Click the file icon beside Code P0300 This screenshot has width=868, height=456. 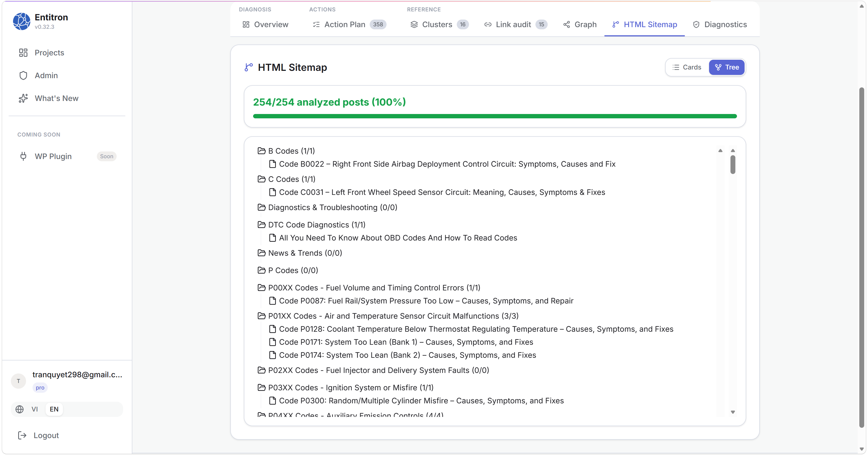pyautogui.click(x=273, y=401)
